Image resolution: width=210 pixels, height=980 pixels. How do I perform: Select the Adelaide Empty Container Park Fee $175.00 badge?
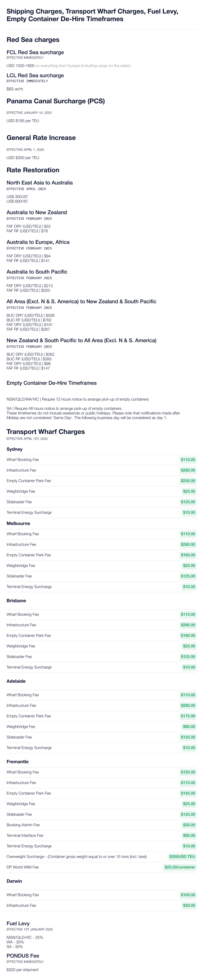188,716
